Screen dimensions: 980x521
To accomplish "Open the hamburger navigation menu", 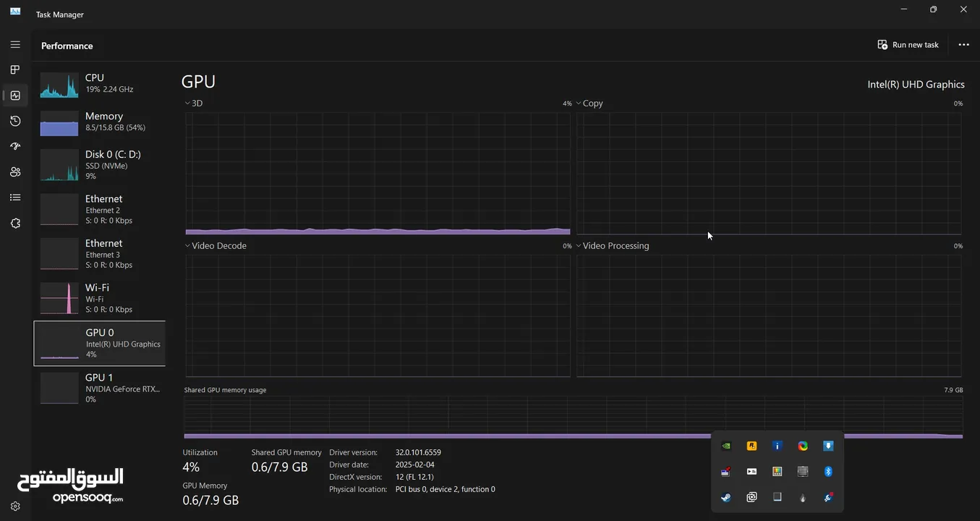I will 15,44.
